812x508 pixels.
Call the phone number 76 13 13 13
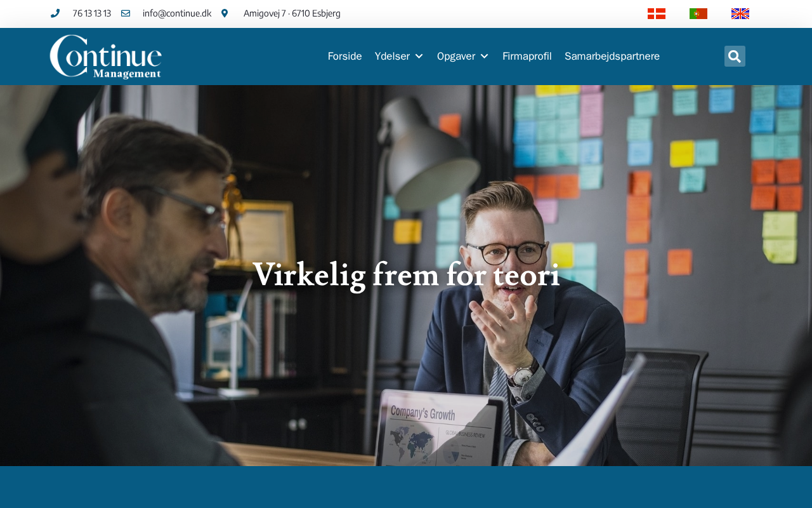coord(92,13)
